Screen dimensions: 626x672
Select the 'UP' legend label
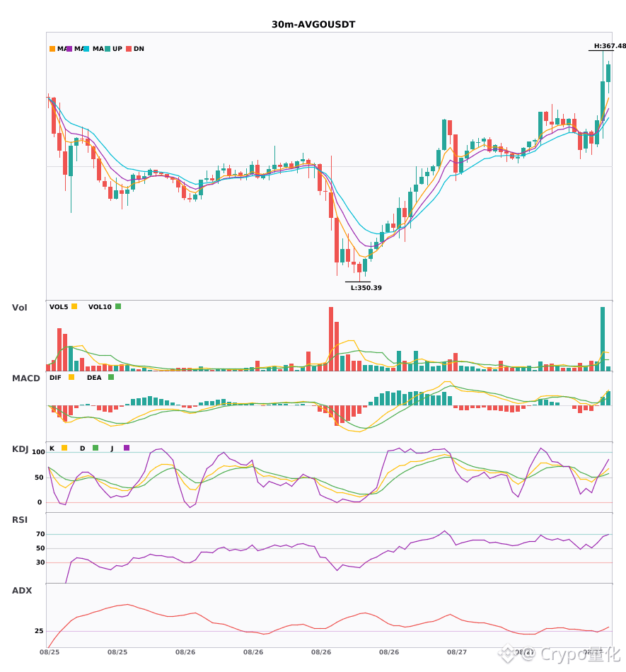pyautogui.click(x=117, y=49)
